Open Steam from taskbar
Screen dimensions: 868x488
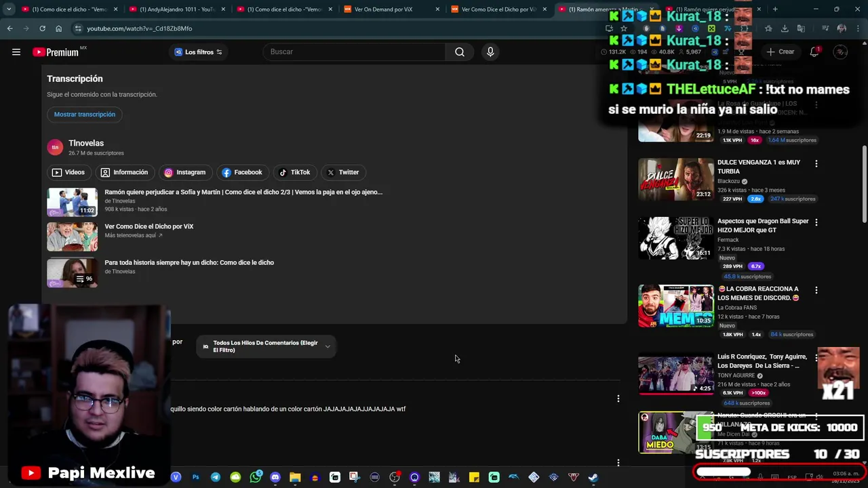(593, 477)
